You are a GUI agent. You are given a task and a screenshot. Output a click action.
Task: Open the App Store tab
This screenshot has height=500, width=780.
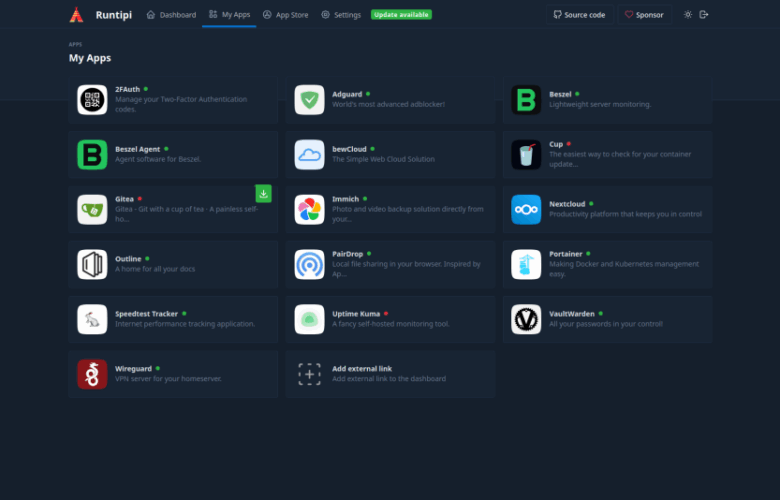(x=286, y=15)
